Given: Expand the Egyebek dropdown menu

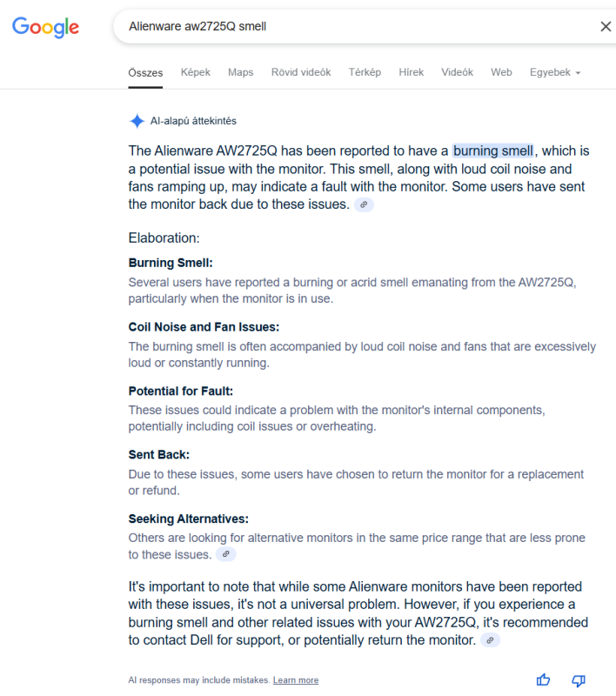Looking at the screenshot, I should tap(555, 72).
